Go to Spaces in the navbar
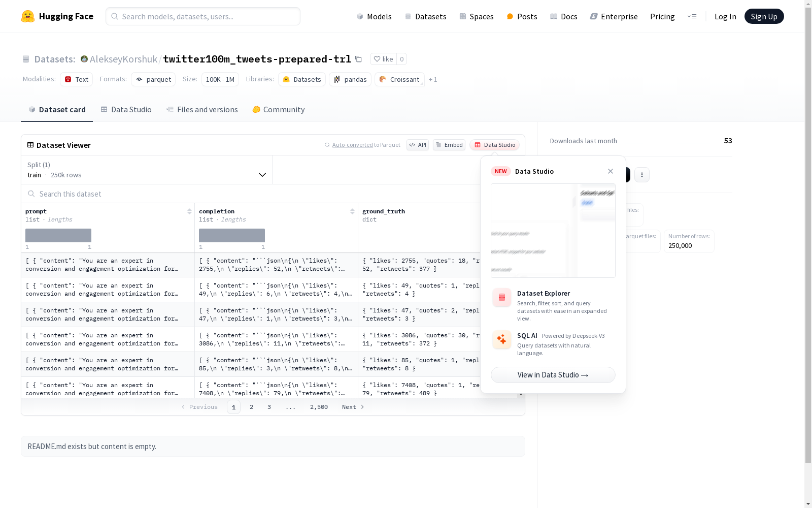 coord(477,16)
